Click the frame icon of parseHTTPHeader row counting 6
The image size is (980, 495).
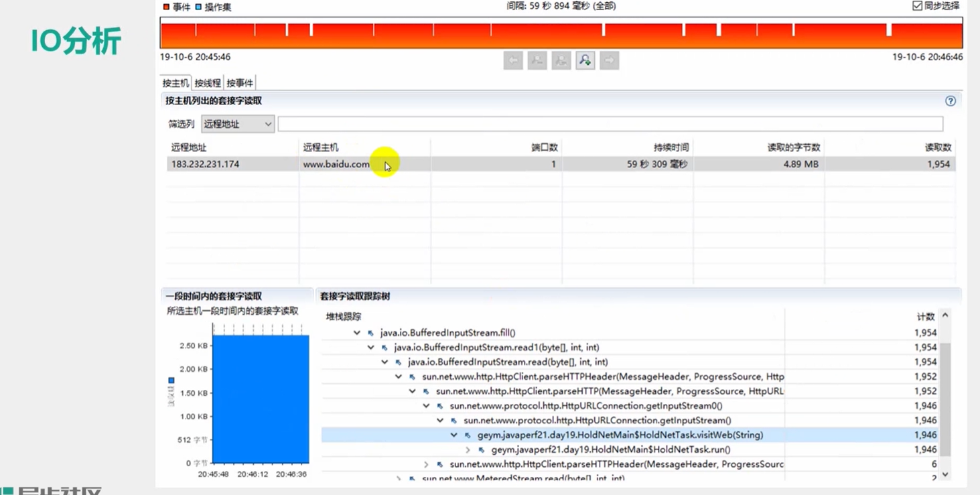(440, 464)
